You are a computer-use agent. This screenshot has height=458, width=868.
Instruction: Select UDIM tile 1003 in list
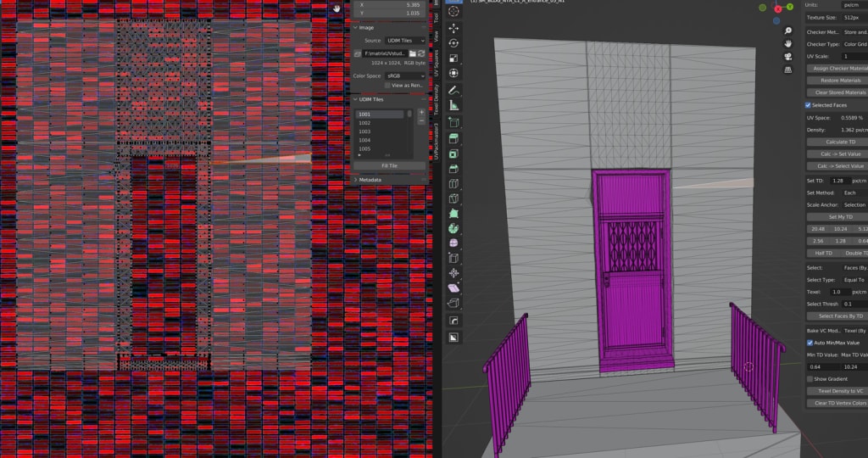[x=381, y=131]
